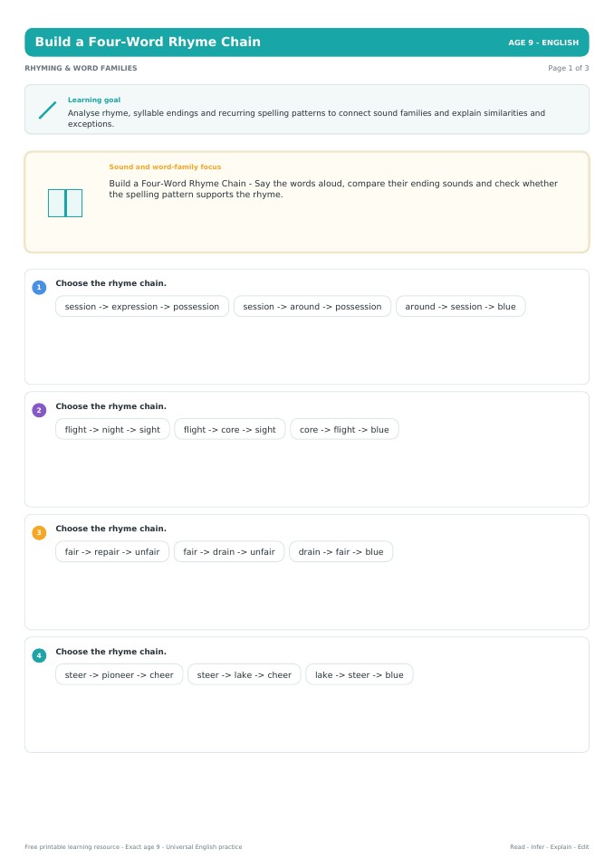This screenshot has height=868, width=614.
Task: Pick 'drain -> fair -> blue' answer
Action: coord(341,551)
